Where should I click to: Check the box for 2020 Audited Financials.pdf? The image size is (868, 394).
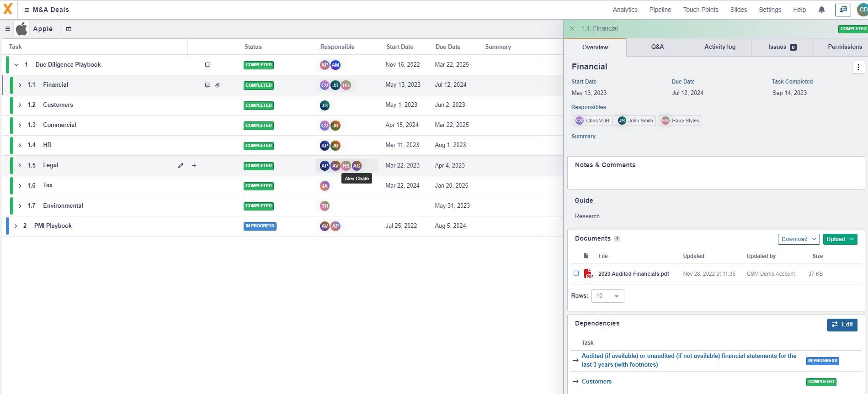point(576,273)
